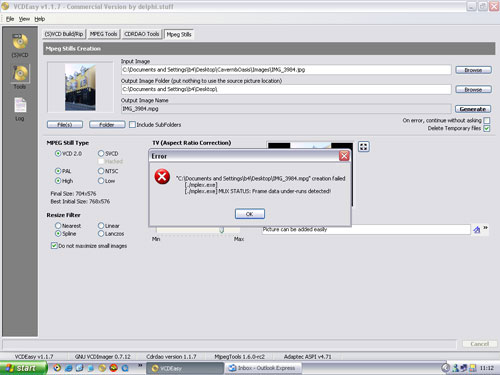Click the Folder button
Image resolution: width=500 pixels, height=375 pixels.
coord(107,125)
